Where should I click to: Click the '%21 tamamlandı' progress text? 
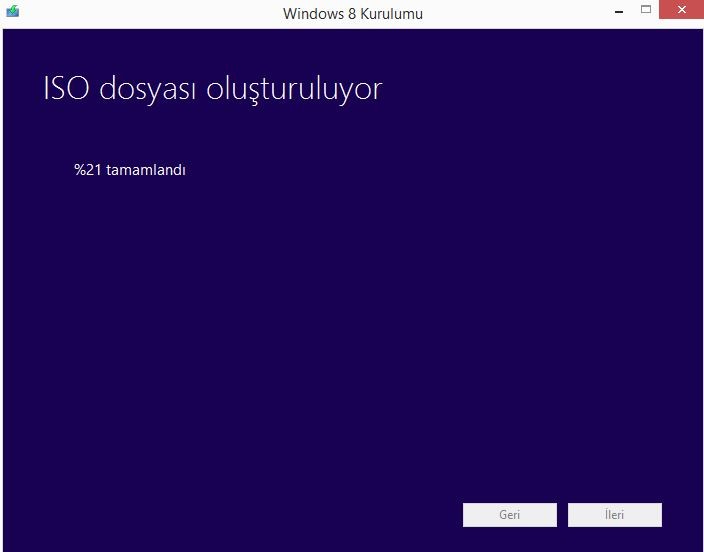click(x=130, y=170)
